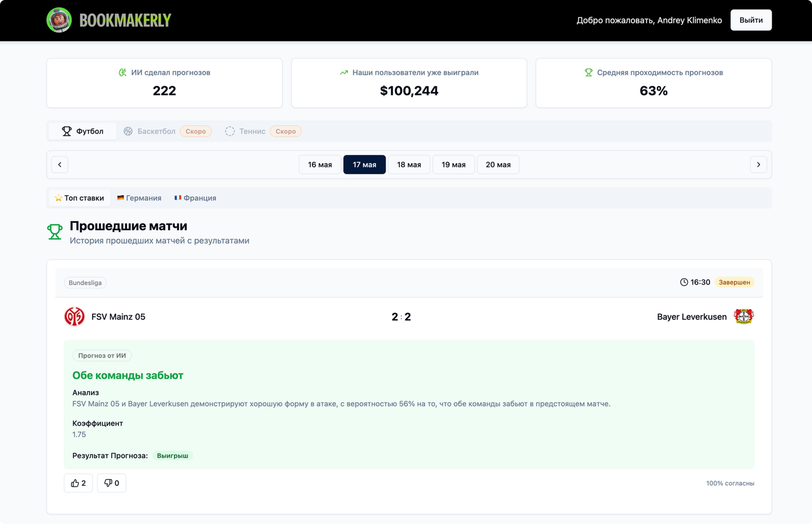The height and width of the screenshot is (524, 812).
Task: Click the Завершен status badge
Action: (x=734, y=282)
